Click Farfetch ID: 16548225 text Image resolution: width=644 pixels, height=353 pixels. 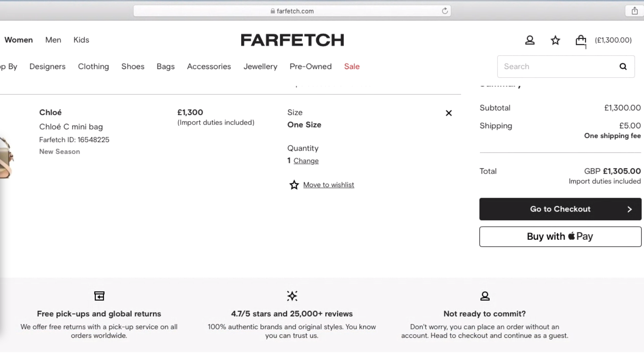74,140
